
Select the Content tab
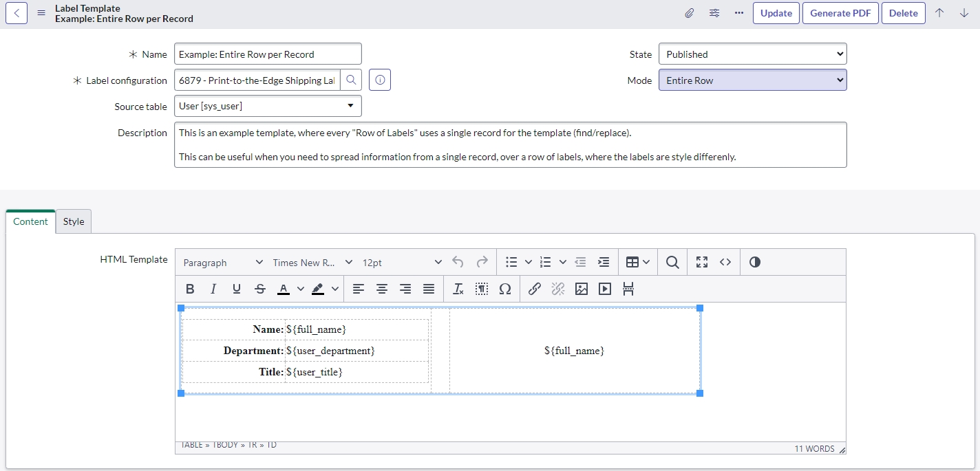(x=30, y=221)
